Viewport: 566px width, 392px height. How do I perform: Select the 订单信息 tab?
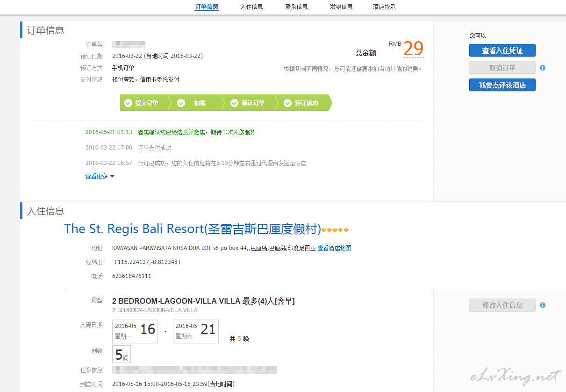click(x=207, y=7)
